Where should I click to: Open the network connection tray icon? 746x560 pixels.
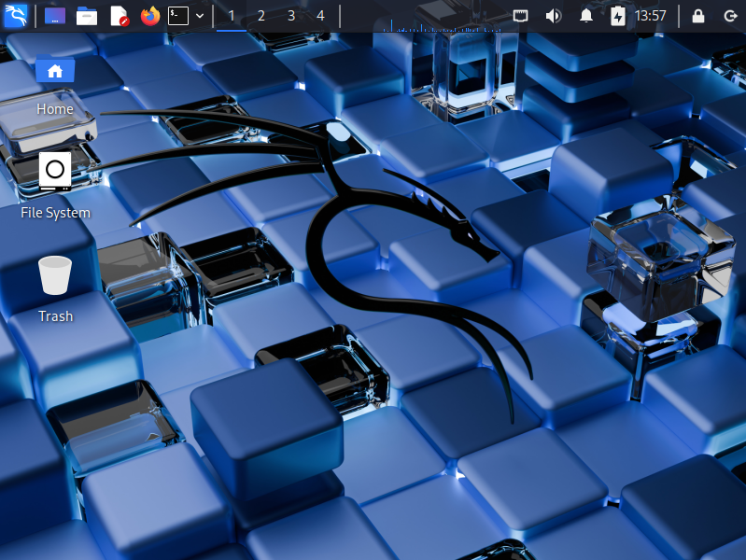pos(520,16)
